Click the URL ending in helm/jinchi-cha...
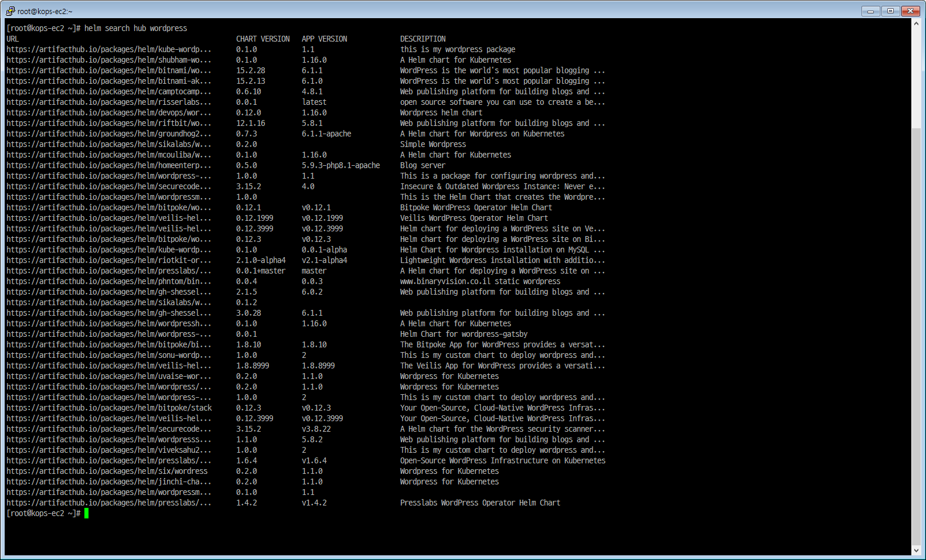 pos(109,482)
